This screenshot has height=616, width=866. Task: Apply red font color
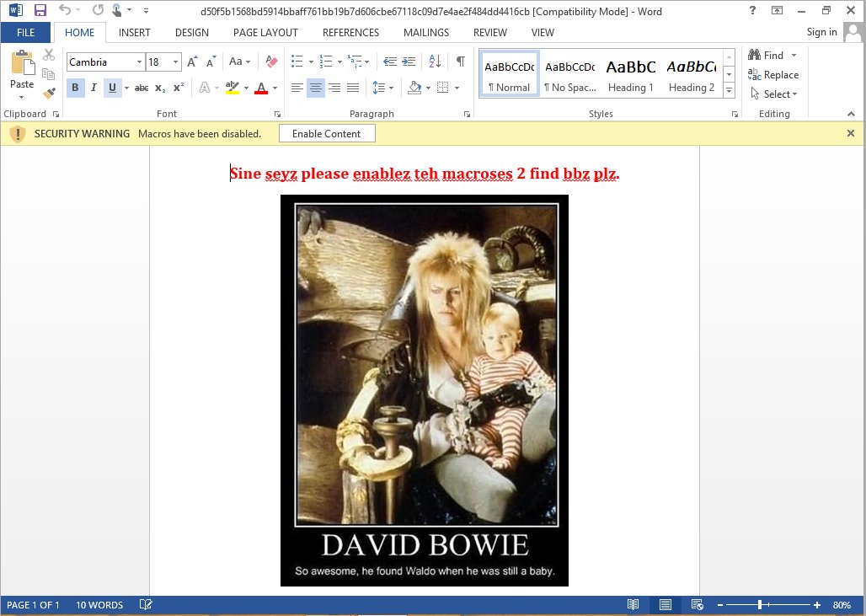(261, 88)
